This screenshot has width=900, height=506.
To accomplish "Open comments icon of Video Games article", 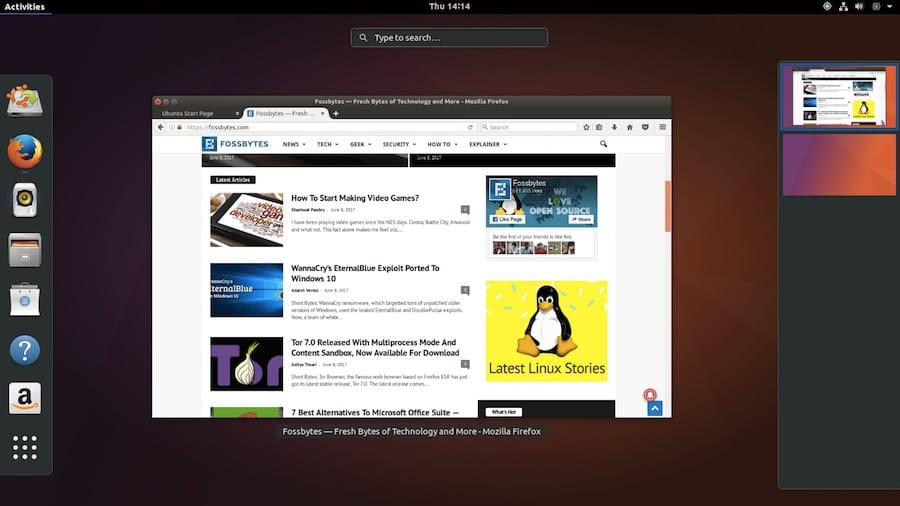I will point(465,210).
